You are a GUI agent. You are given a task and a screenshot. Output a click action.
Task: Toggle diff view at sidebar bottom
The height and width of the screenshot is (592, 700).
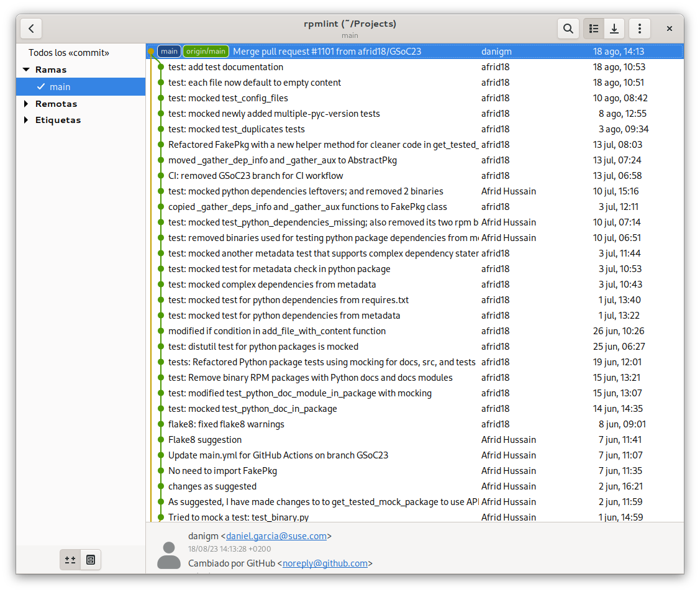[70, 560]
